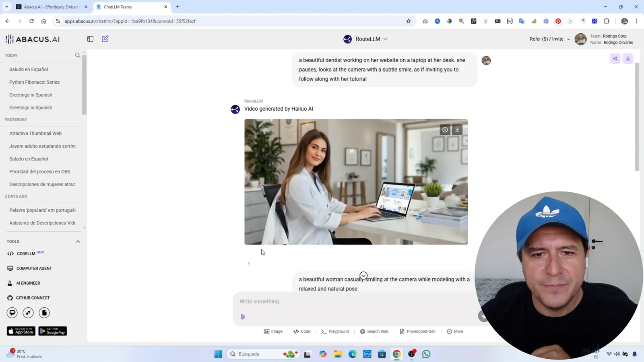644x362 pixels.
Task: Open the sidebar conversation search
Action: pos(77,55)
